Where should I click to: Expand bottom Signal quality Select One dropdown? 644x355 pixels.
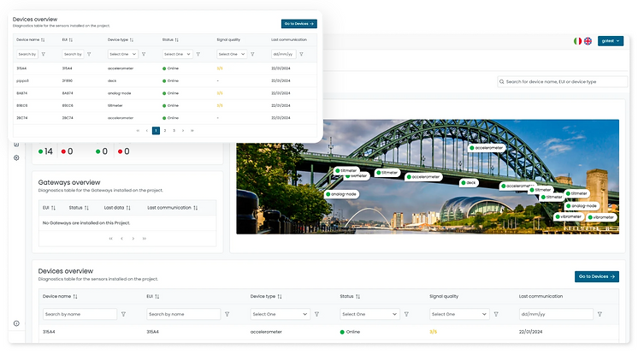coord(459,314)
